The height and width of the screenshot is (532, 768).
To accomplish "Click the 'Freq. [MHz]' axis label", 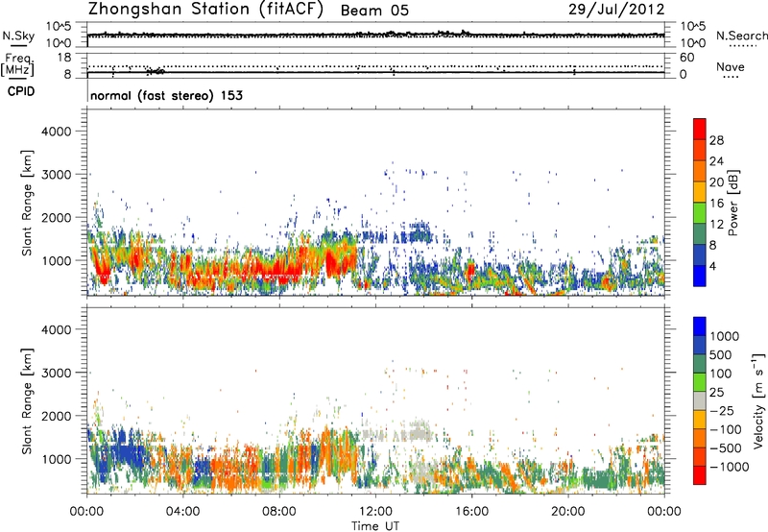I will point(17,64).
